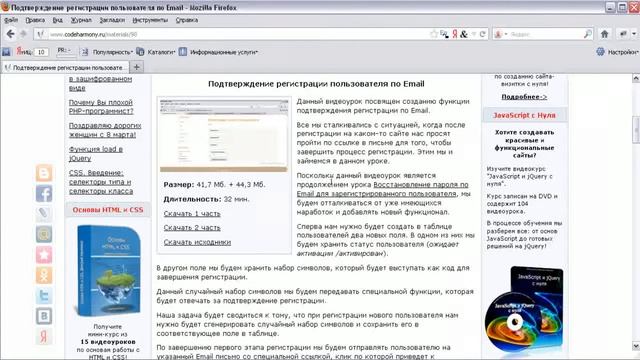Open the Firefox home page button
This screenshot has height=360, width=640.
click(x=604, y=34)
